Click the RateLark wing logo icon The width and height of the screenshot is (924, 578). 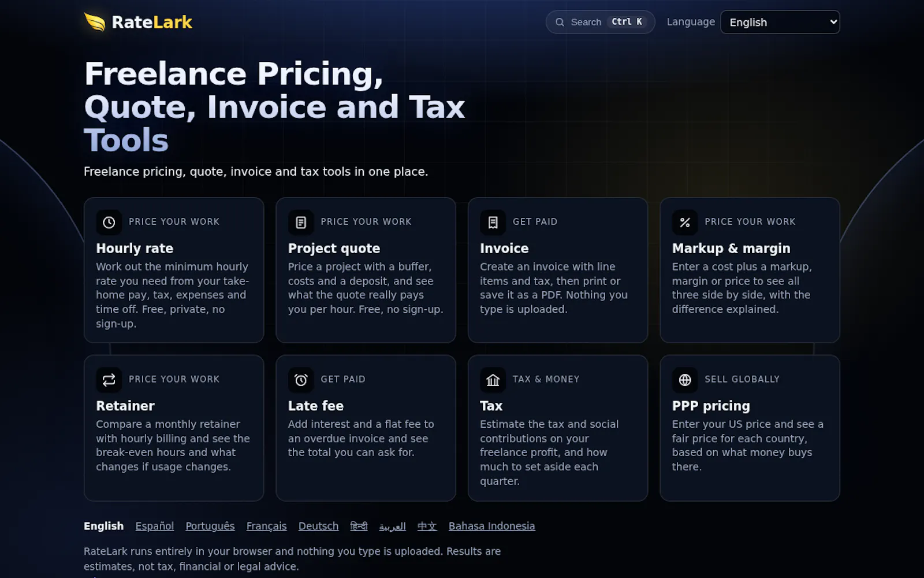click(x=95, y=22)
